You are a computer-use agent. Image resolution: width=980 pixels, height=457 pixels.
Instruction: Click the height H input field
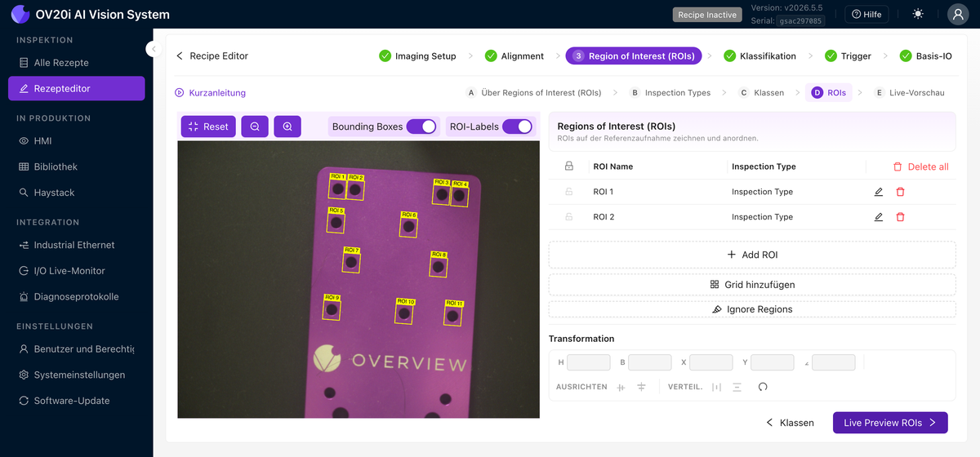pyautogui.click(x=589, y=362)
